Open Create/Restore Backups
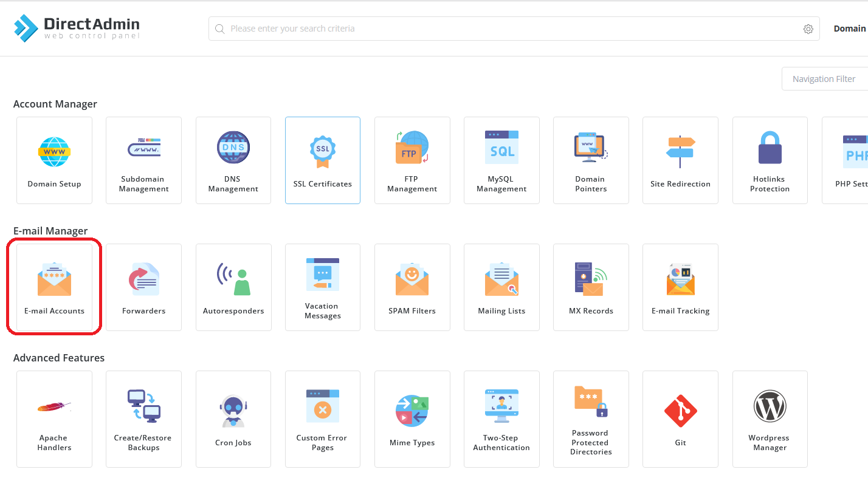 (x=143, y=419)
